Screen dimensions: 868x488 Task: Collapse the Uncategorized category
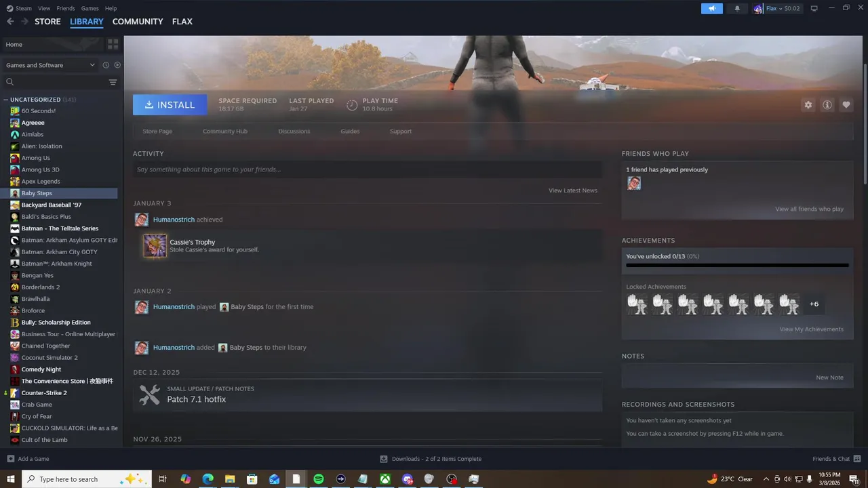(6, 100)
